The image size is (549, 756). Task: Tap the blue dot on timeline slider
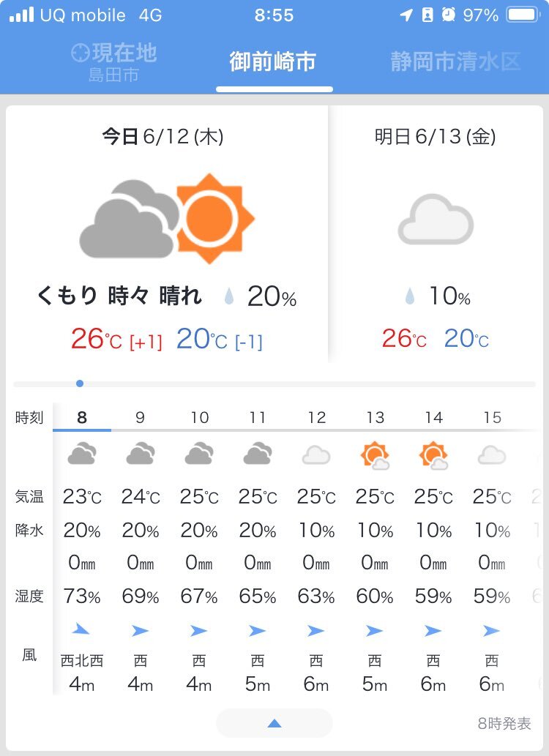(80, 383)
